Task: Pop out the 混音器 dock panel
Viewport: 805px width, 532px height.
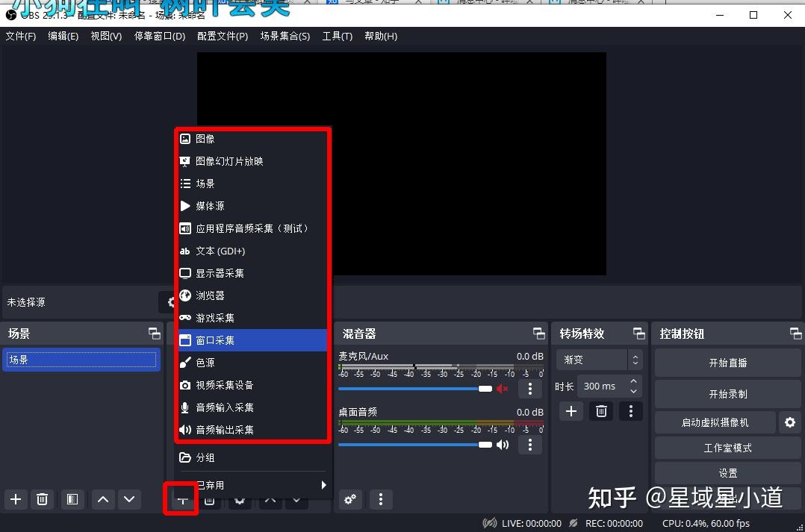Action: [x=538, y=334]
